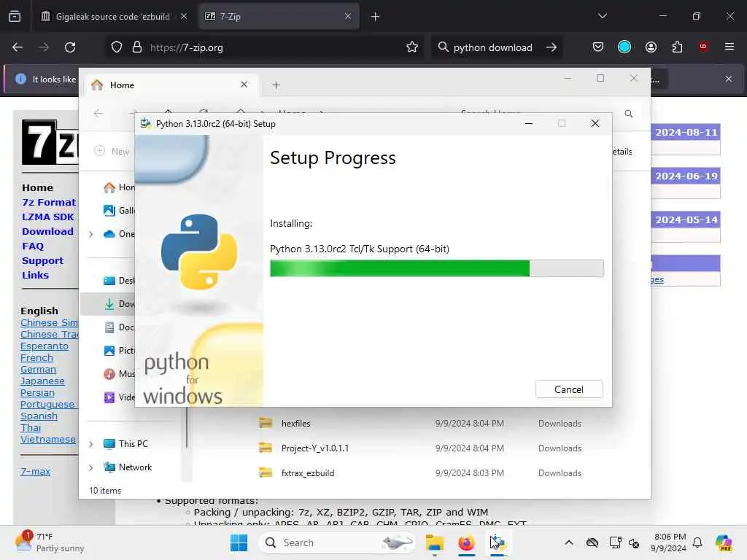Screen dimensions: 747x560
Task: Open the 7-max link
Action: click(35, 472)
